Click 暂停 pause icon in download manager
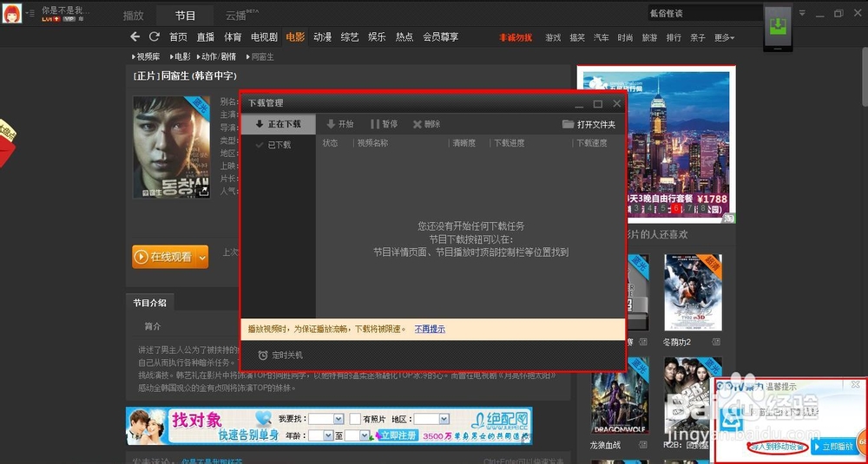The image size is (868, 464). coord(375,124)
